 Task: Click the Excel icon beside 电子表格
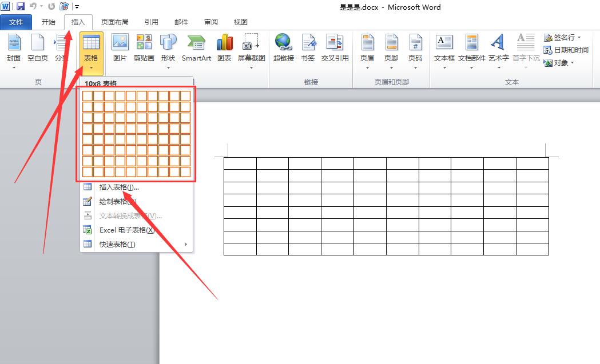click(x=88, y=230)
